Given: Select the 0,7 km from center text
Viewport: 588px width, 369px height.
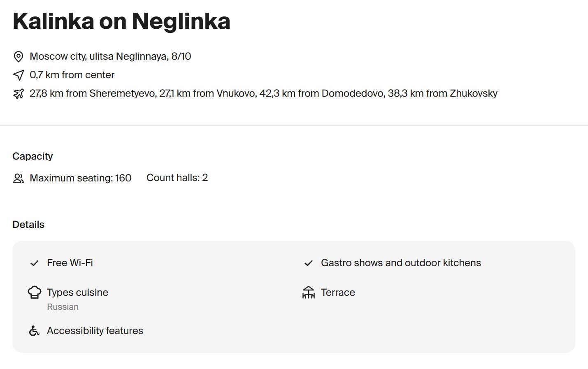Looking at the screenshot, I should click(72, 75).
